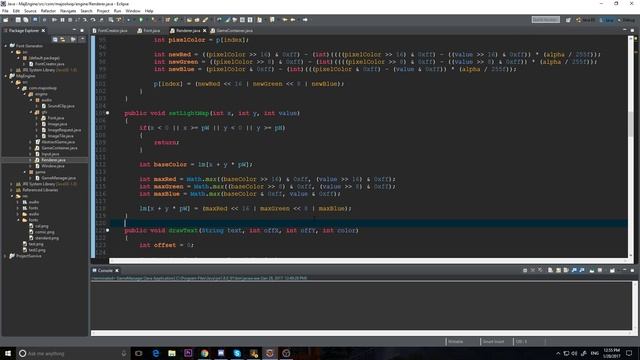
Task: Select SoundClip.java in Package Explorer
Action: click(61, 106)
